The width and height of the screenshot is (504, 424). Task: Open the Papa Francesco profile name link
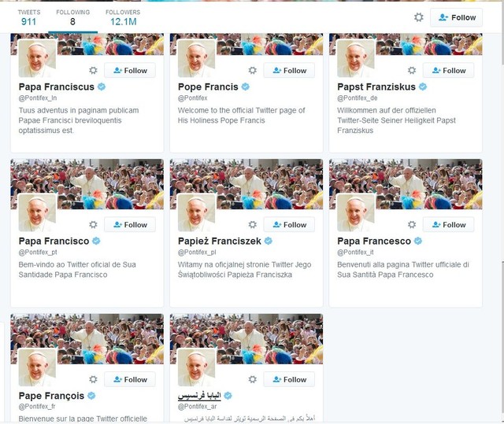(x=374, y=241)
